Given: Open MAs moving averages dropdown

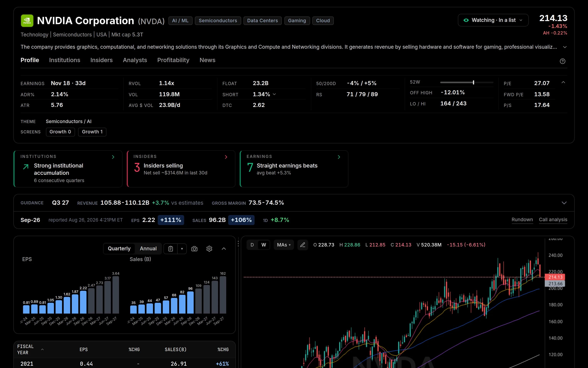Looking at the screenshot, I should (x=284, y=245).
